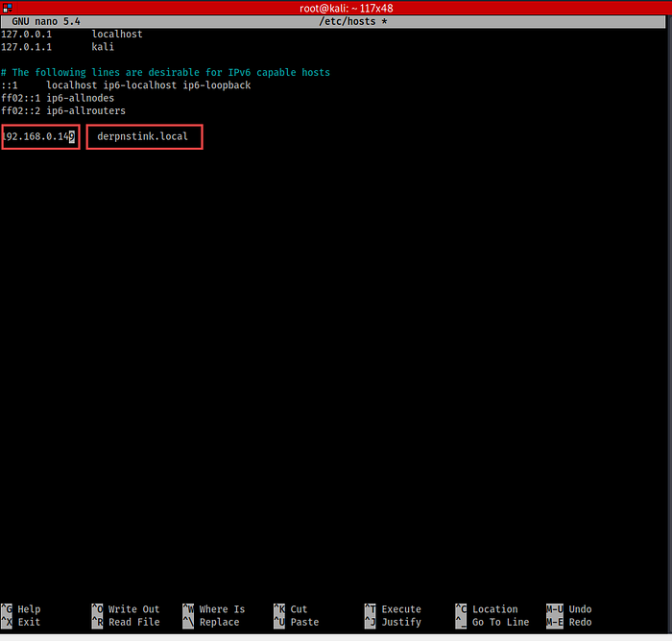Image resolution: width=672 pixels, height=641 pixels.
Task: Click the ^G Help shortcut
Action: pyautogui.click(x=21, y=609)
